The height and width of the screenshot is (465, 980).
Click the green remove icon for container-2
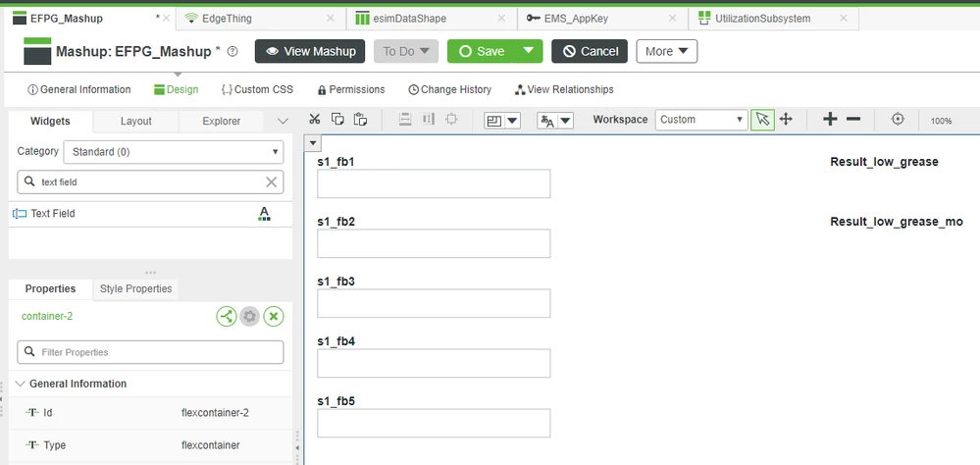coord(273,316)
